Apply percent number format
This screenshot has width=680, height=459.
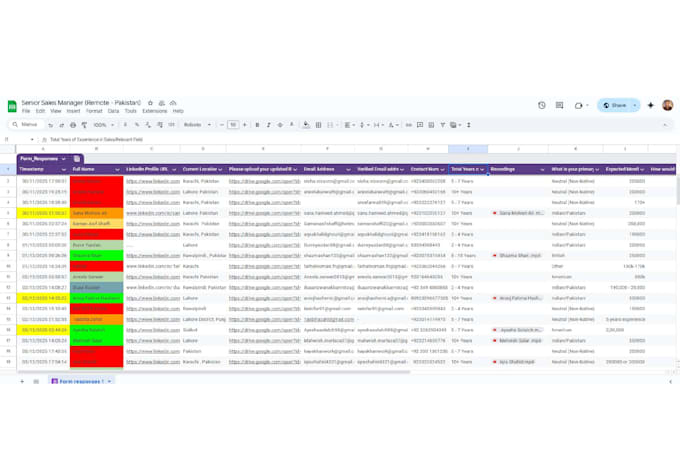pyautogui.click(x=137, y=125)
